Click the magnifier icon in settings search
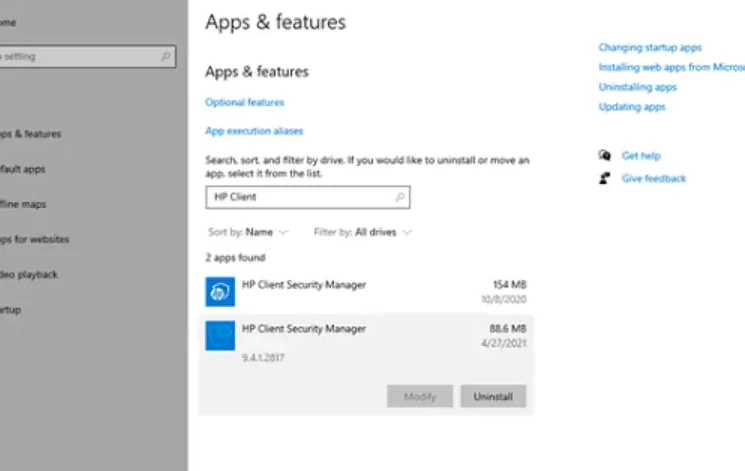The width and height of the screenshot is (745, 471). [165, 57]
